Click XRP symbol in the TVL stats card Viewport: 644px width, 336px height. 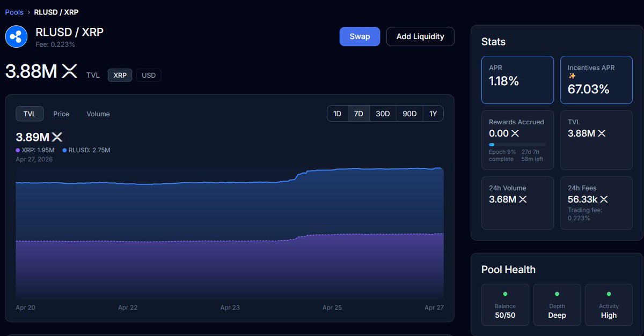tap(602, 133)
